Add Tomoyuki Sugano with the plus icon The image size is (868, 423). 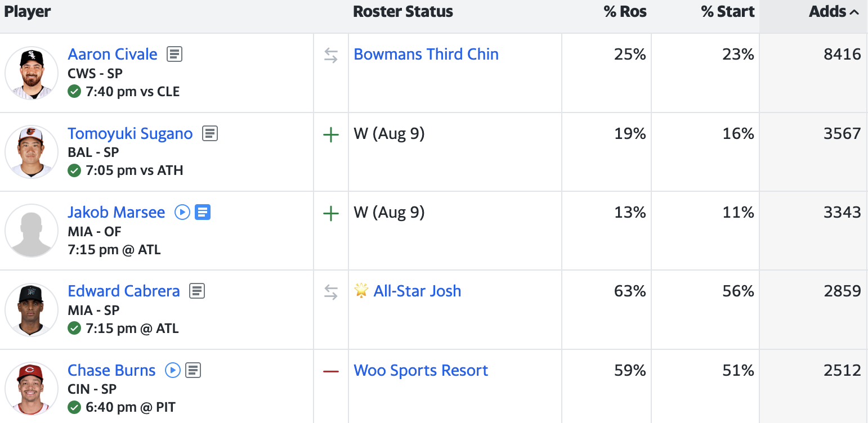[331, 134]
